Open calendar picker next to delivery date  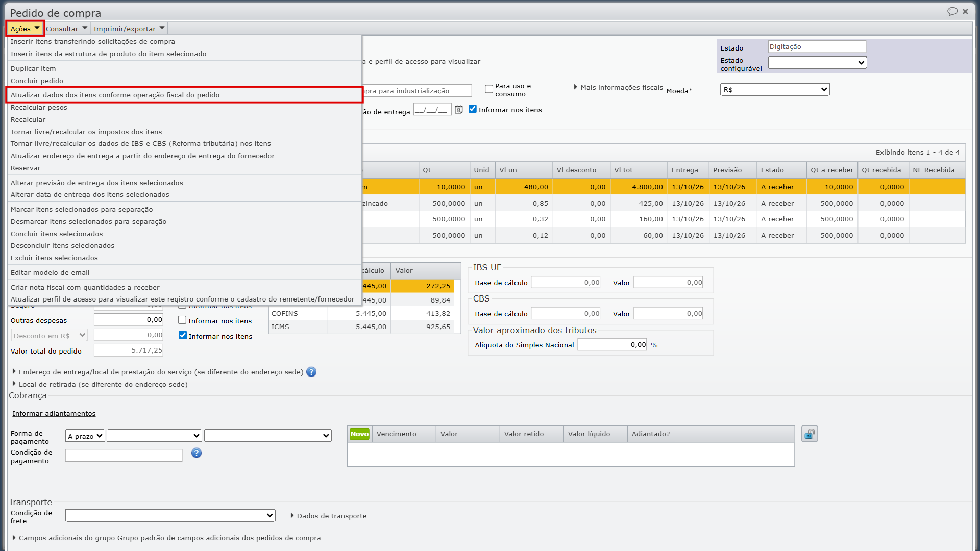pos(459,110)
